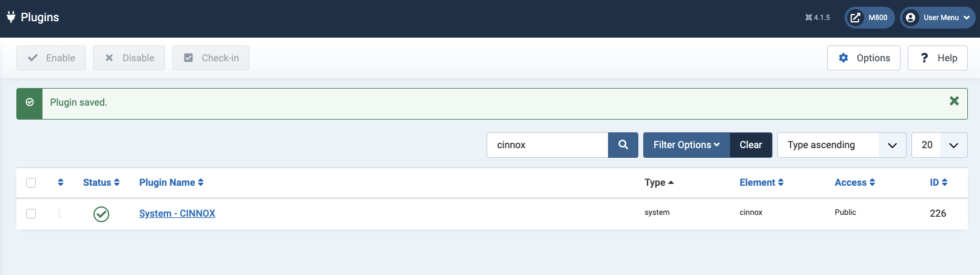Click the search field containing 'cinnox'
The image size is (980, 275).
(547, 145)
